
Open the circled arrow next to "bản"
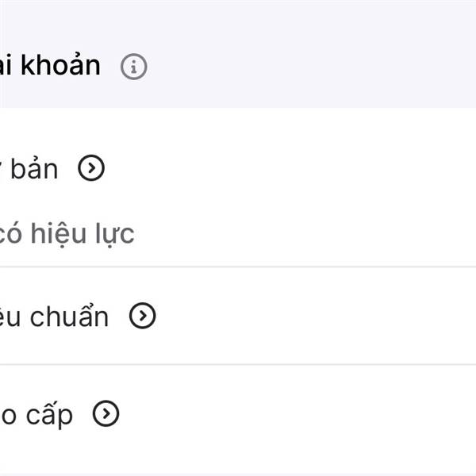pyautogui.click(x=92, y=168)
